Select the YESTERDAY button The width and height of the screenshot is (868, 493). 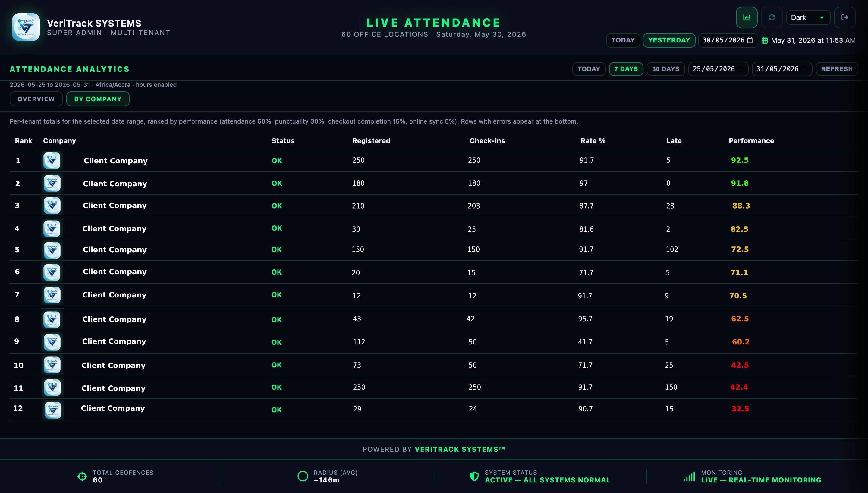669,40
